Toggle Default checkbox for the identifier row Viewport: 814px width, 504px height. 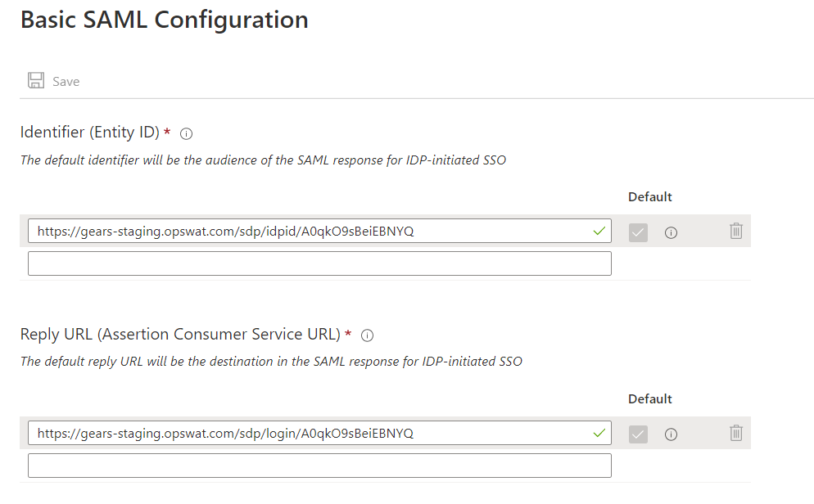[638, 232]
